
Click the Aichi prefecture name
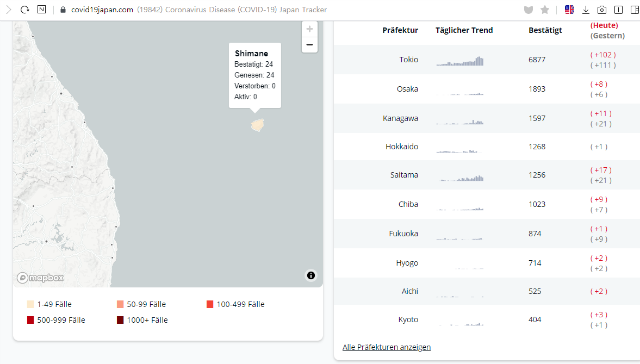(410, 291)
